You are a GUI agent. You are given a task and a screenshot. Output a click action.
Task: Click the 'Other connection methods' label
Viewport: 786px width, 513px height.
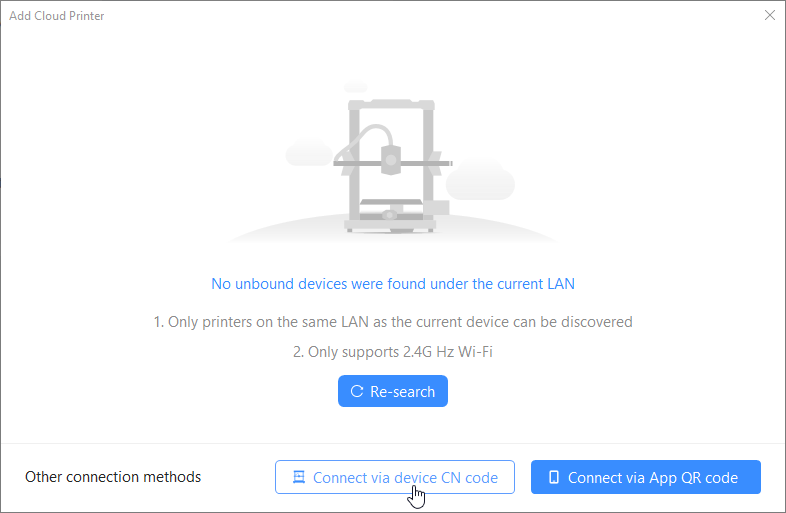(x=113, y=477)
